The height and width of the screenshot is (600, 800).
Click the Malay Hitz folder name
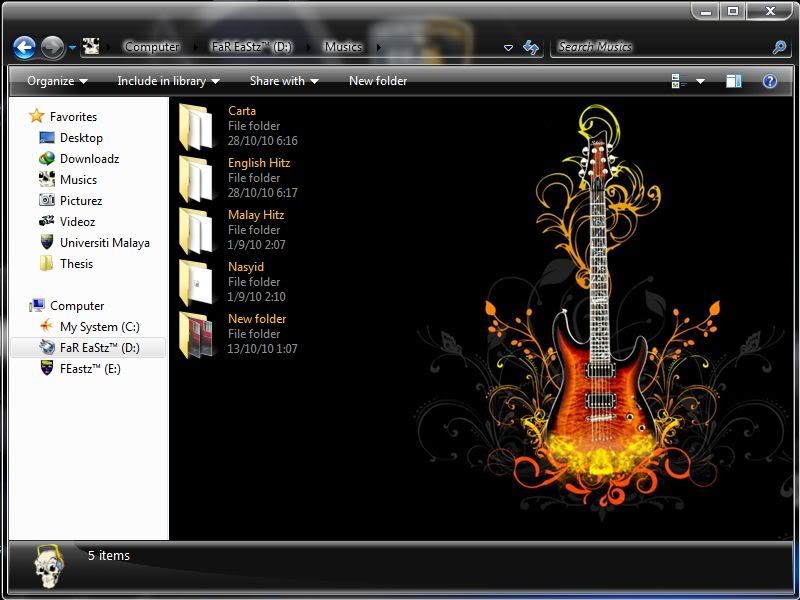point(256,215)
